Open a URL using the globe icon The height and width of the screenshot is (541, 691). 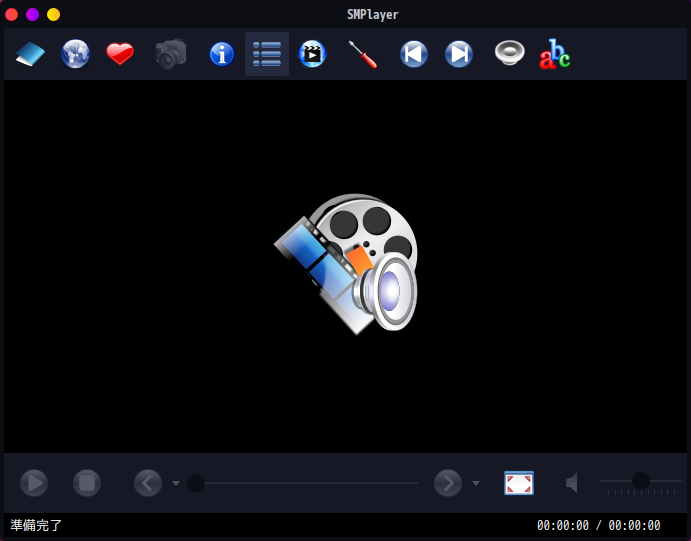tap(75, 54)
